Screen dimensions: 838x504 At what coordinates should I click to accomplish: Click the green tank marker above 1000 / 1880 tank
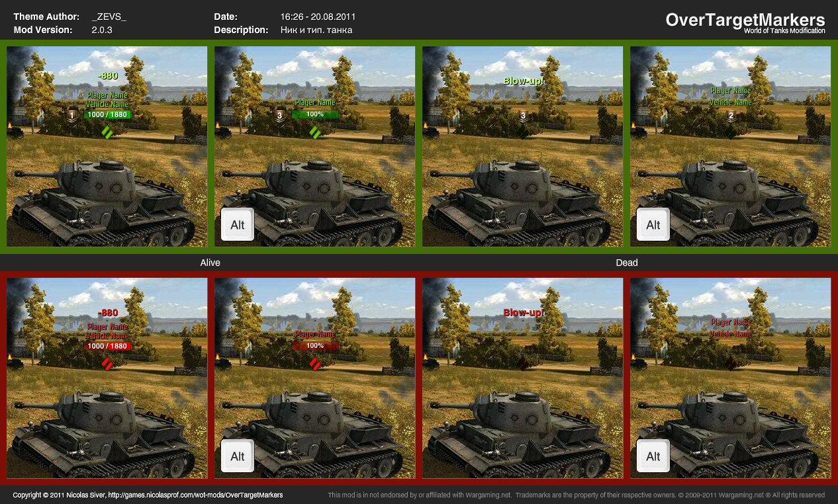(107, 132)
